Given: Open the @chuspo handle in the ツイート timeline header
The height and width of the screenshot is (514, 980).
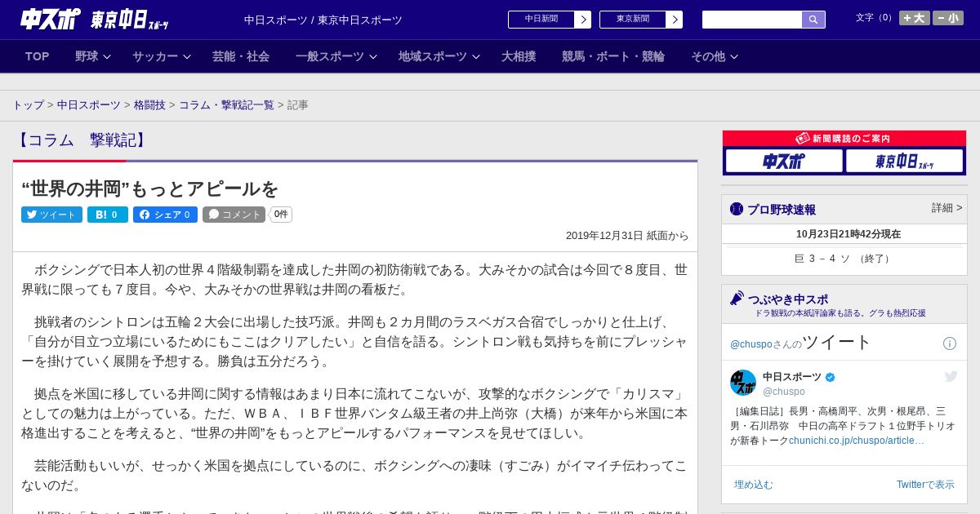Looking at the screenshot, I should point(753,344).
